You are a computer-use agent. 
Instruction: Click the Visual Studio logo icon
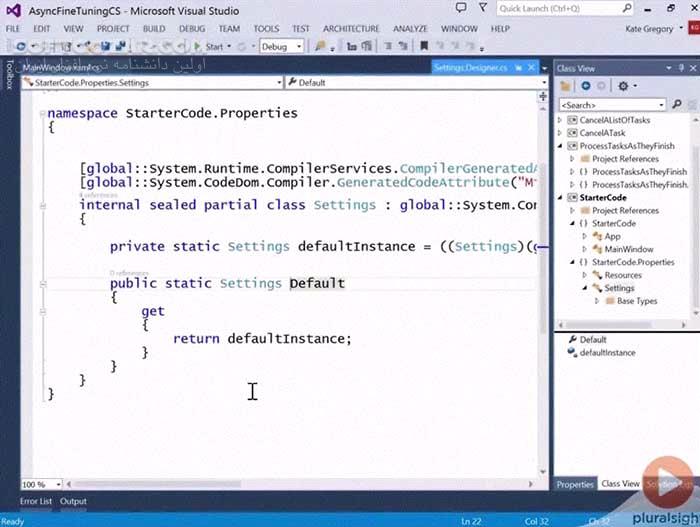pyautogui.click(x=13, y=10)
